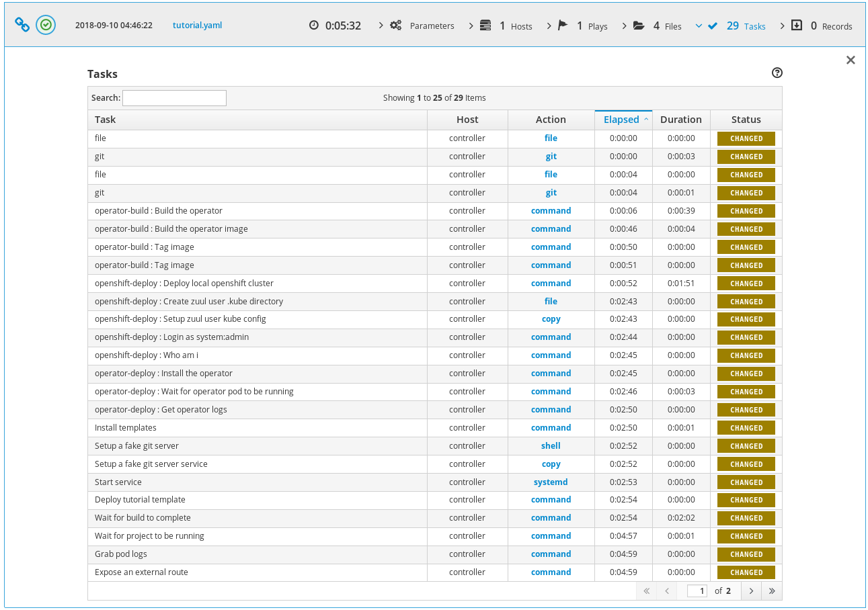Screen dimensions: 868x610
Task: Expand the Parameters section chevron
Action: coord(381,26)
